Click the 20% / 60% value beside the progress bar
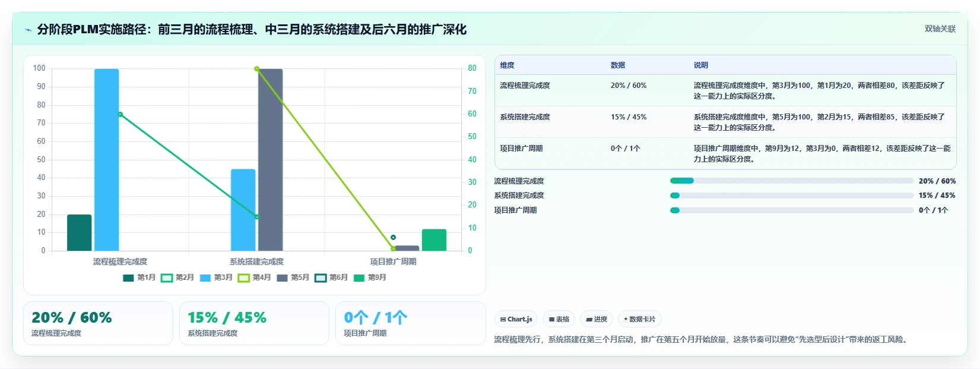980x369 pixels. click(x=937, y=181)
